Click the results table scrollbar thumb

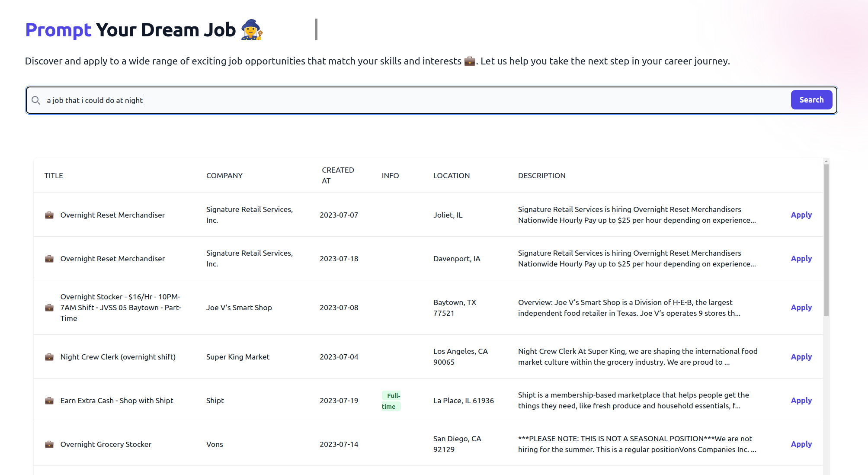point(826,240)
